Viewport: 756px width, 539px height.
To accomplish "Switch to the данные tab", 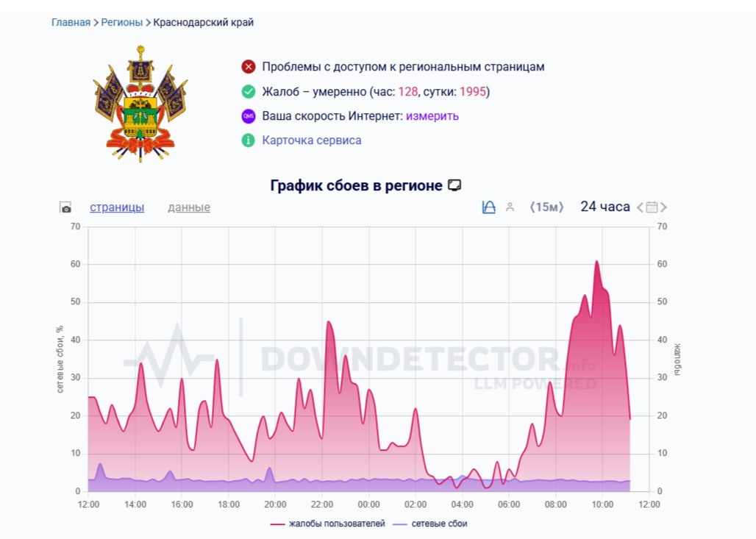I will (x=188, y=208).
